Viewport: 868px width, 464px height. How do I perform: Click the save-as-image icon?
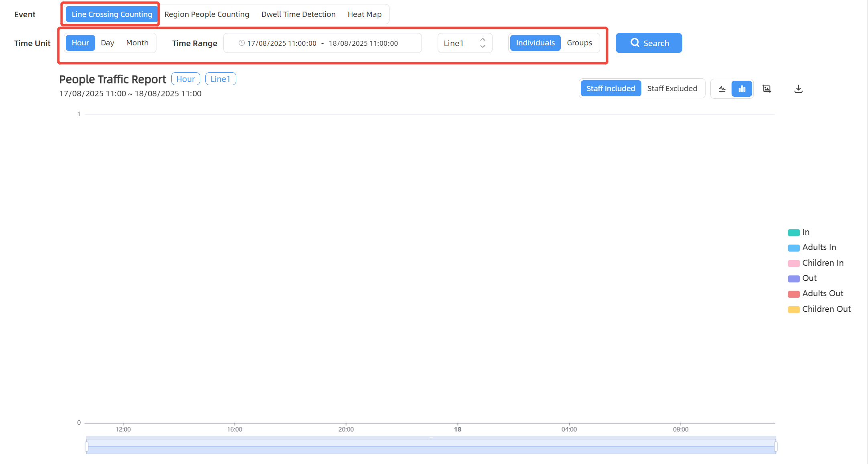pos(767,89)
